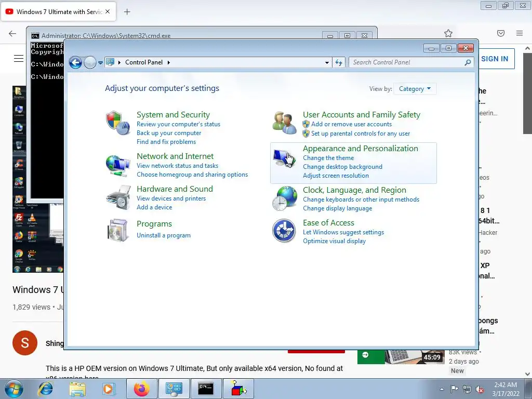Open Appearance and Personalization monitor icon

(284, 158)
